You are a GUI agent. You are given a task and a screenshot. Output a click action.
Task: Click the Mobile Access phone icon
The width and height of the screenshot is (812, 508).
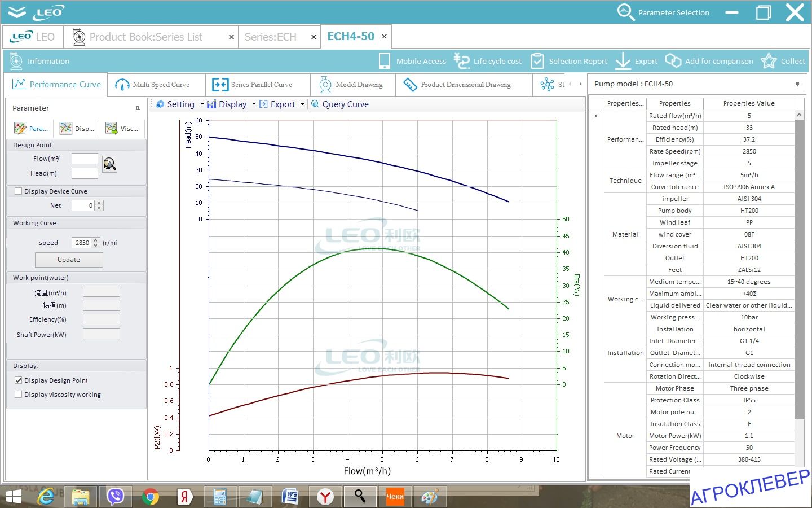385,61
